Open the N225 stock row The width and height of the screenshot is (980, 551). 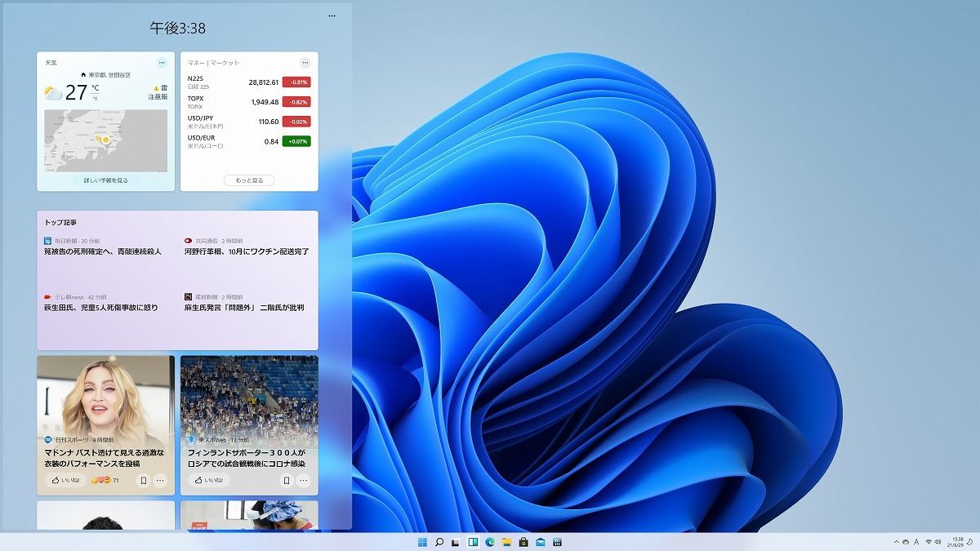tap(249, 82)
